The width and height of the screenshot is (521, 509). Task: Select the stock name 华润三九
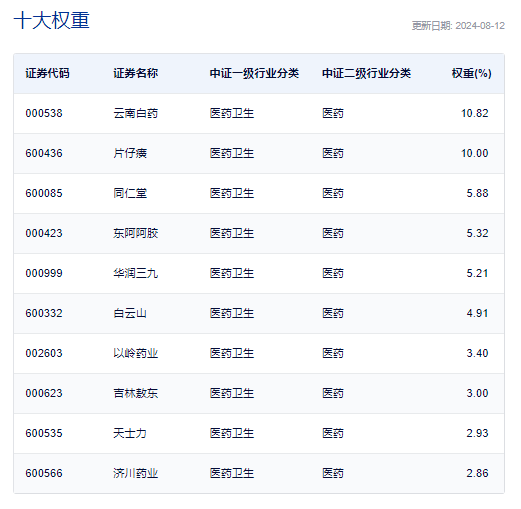coord(135,273)
